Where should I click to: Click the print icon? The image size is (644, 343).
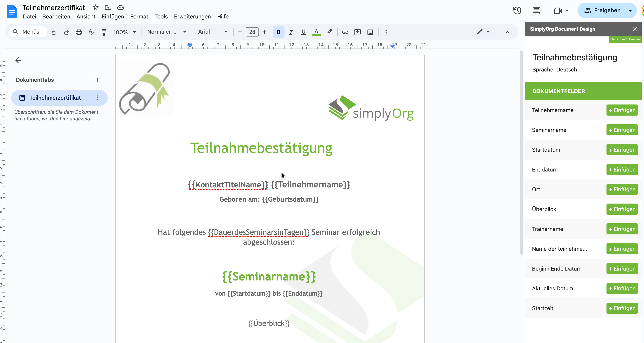tap(79, 32)
